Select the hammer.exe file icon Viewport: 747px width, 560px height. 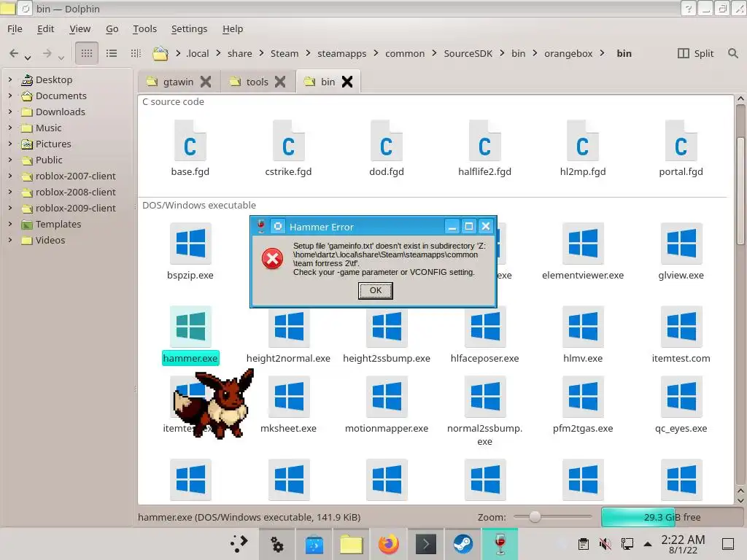pyautogui.click(x=190, y=326)
